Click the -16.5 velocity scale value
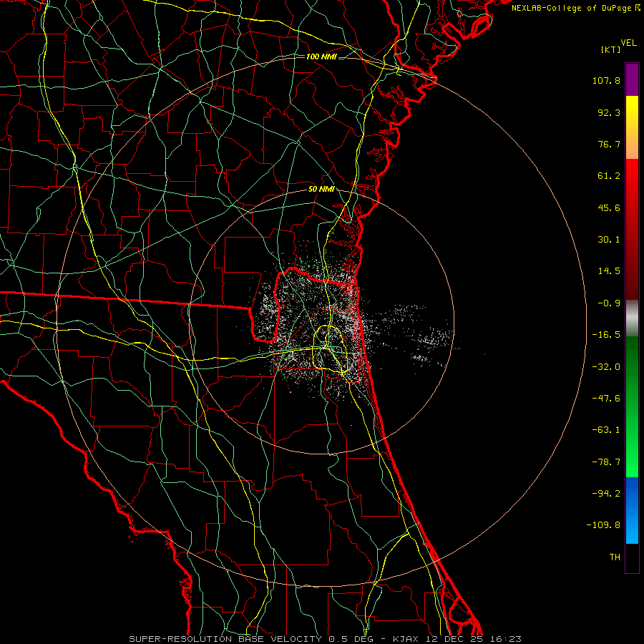 tap(606, 335)
